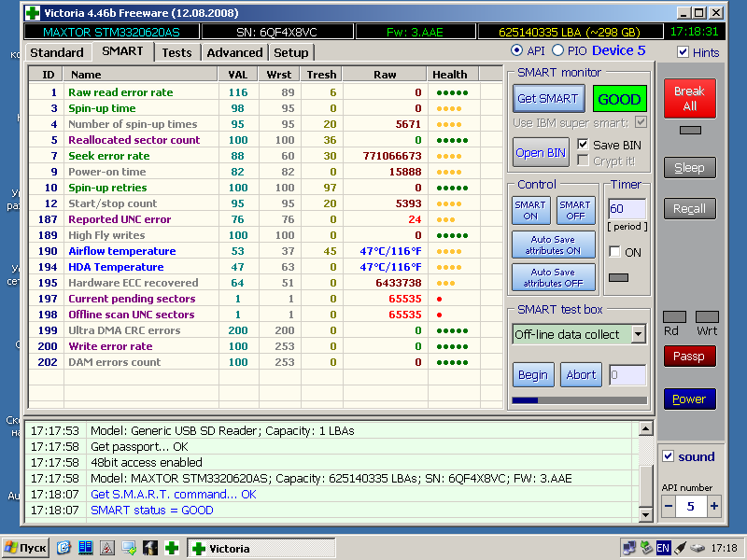The width and height of the screenshot is (747, 560).
Task: Open the Advanced tab
Action: pos(234,52)
